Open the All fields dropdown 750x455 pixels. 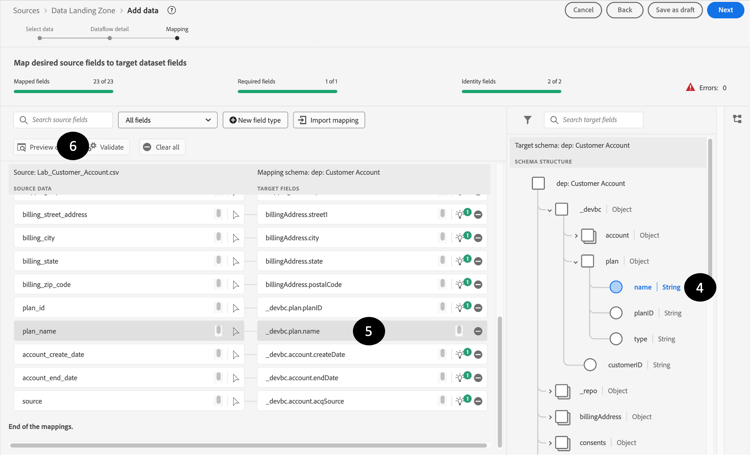[168, 120]
